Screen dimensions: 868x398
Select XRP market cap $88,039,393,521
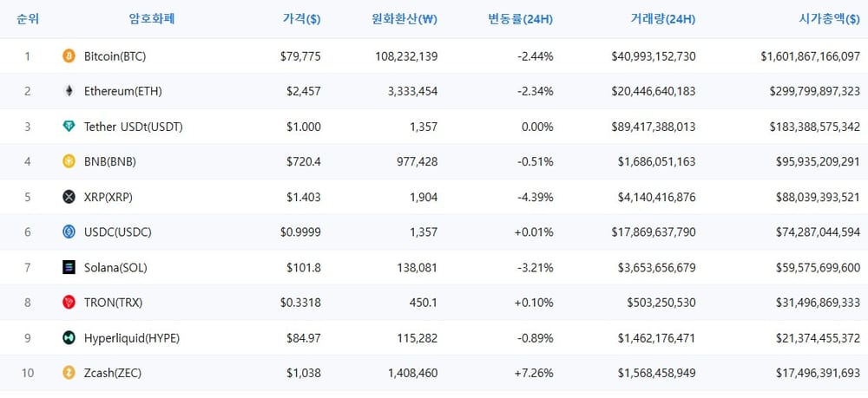(x=819, y=198)
